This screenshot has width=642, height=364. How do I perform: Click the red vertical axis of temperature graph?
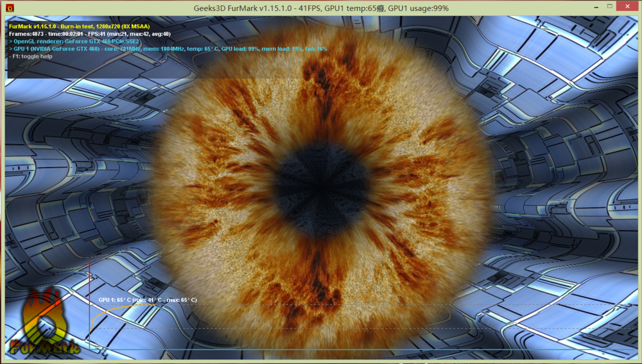89,304
